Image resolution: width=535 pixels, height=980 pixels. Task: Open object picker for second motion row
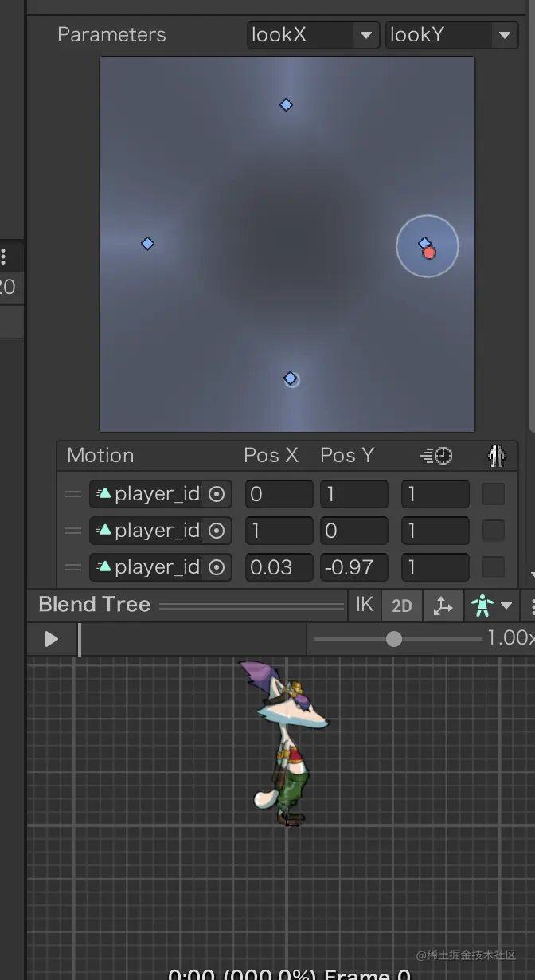tap(217, 531)
